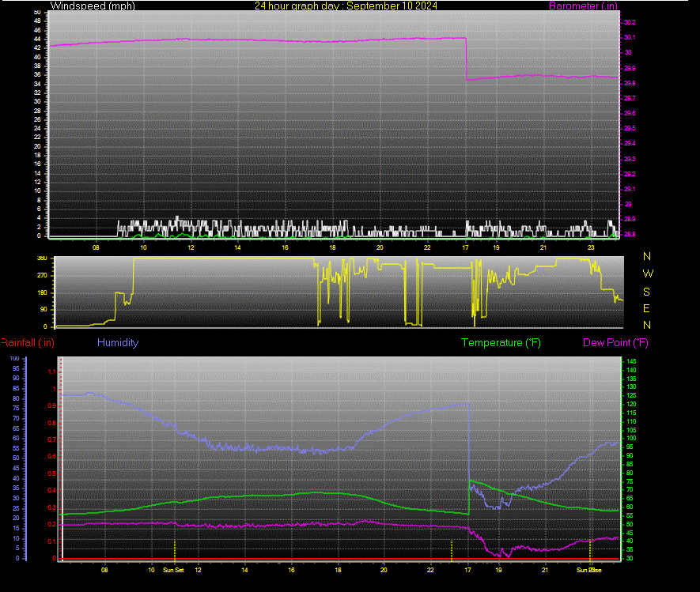The height and width of the screenshot is (592, 700).
Task: Click the 270 value on wind direction axis
Action: click(x=42, y=275)
